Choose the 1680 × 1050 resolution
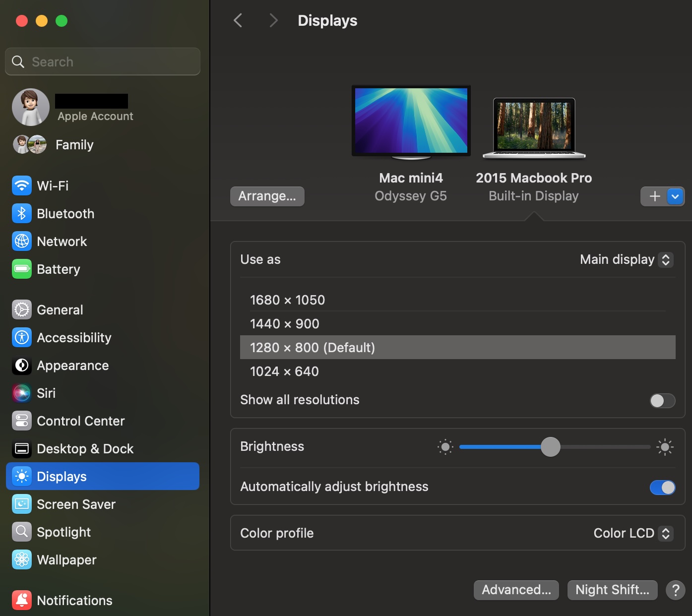The image size is (692, 616). (x=457, y=300)
